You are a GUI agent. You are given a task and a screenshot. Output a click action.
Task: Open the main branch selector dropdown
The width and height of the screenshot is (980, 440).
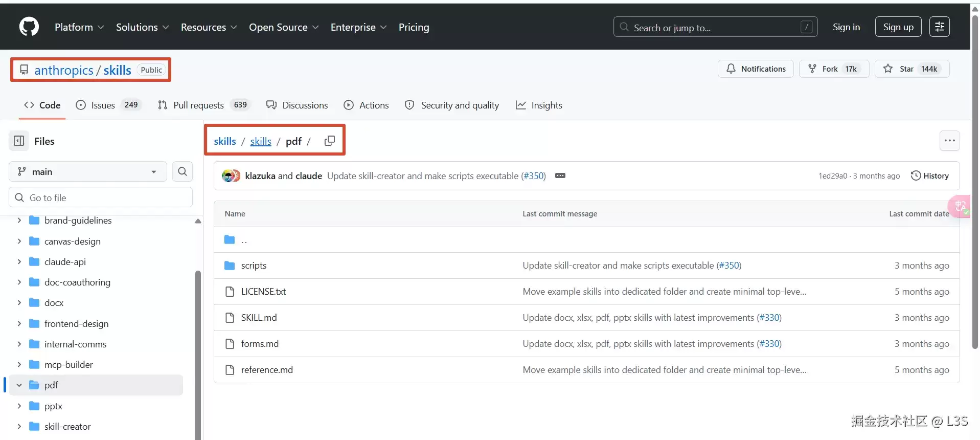click(88, 172)
